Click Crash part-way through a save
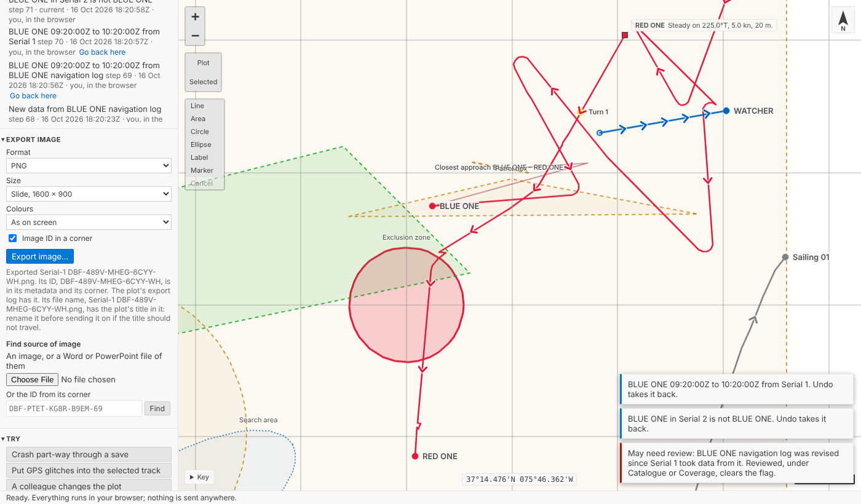The image size is (861, 504). (89, 454)
